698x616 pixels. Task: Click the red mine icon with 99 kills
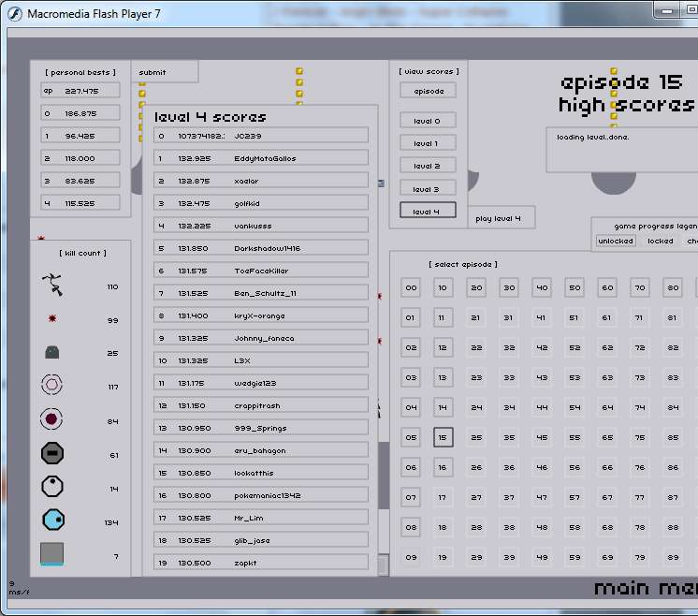click(52, 319)
